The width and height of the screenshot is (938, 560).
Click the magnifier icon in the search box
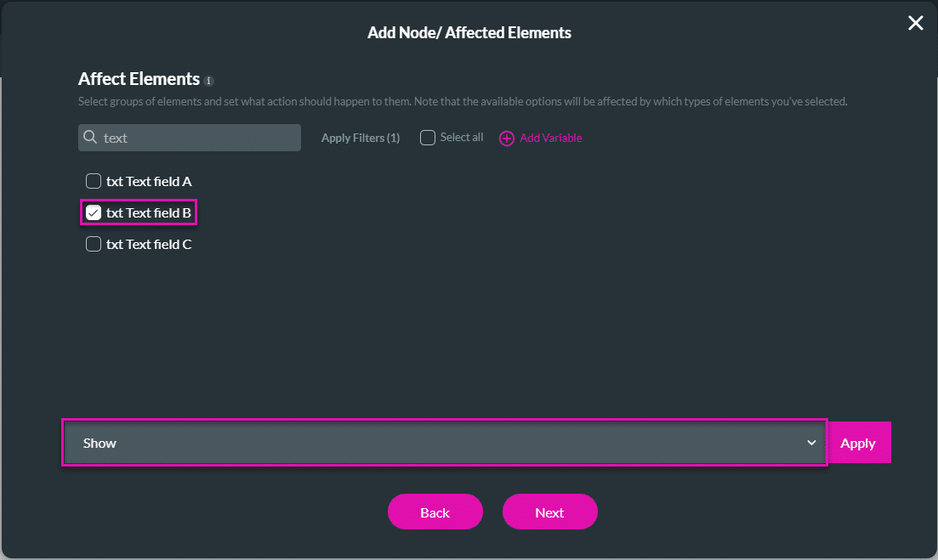coord(90,138)
